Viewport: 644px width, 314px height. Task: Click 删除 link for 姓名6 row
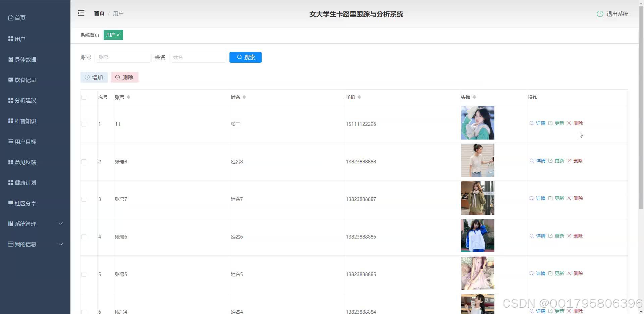[x=578, y=236]
